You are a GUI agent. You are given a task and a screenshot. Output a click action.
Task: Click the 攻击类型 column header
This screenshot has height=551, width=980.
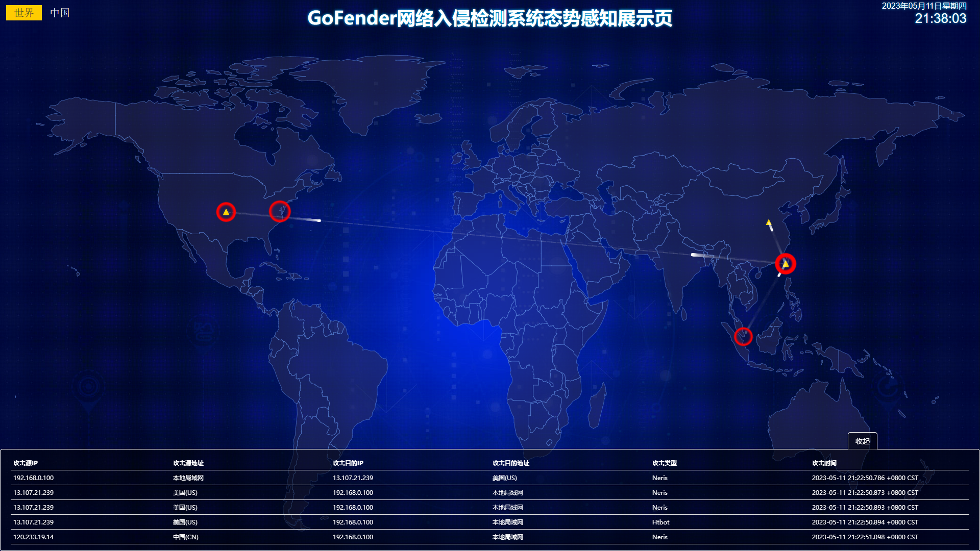point(664,463)
